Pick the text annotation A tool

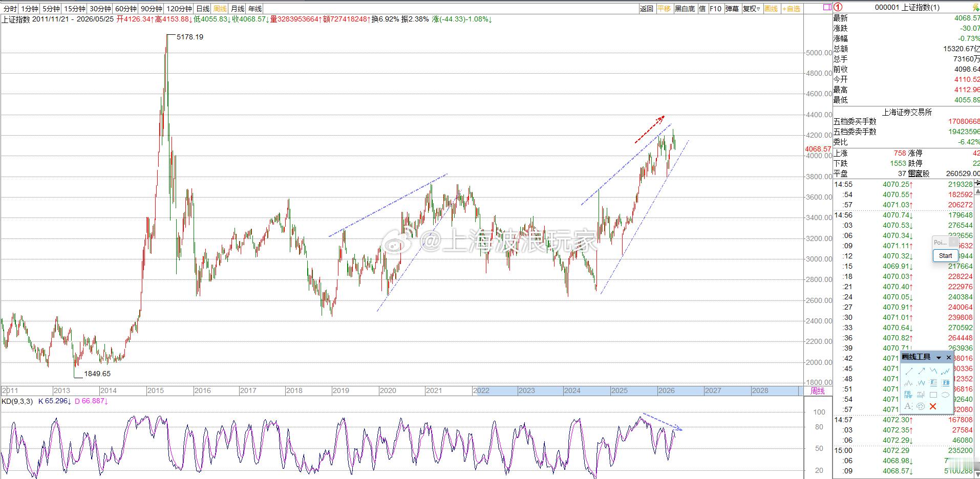[x=908, y=406]
